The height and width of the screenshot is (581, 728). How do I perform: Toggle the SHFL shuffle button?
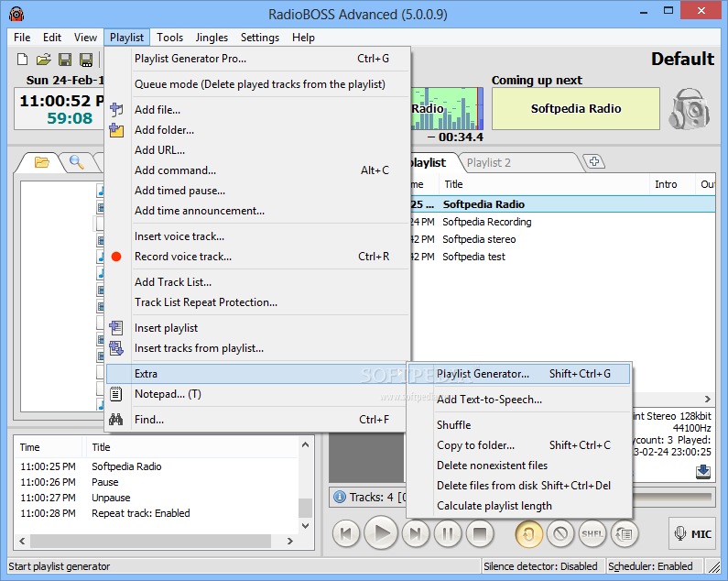[592, 534]
